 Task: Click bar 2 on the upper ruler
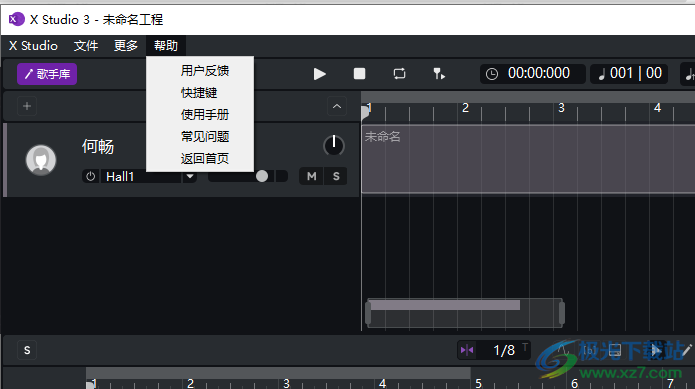click(465, 108)
